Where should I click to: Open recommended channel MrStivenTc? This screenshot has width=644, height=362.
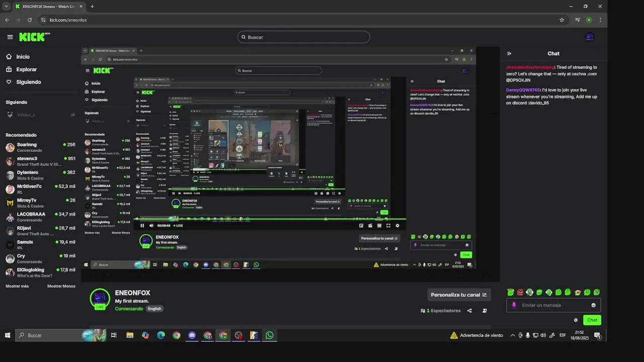coord(40,189)
